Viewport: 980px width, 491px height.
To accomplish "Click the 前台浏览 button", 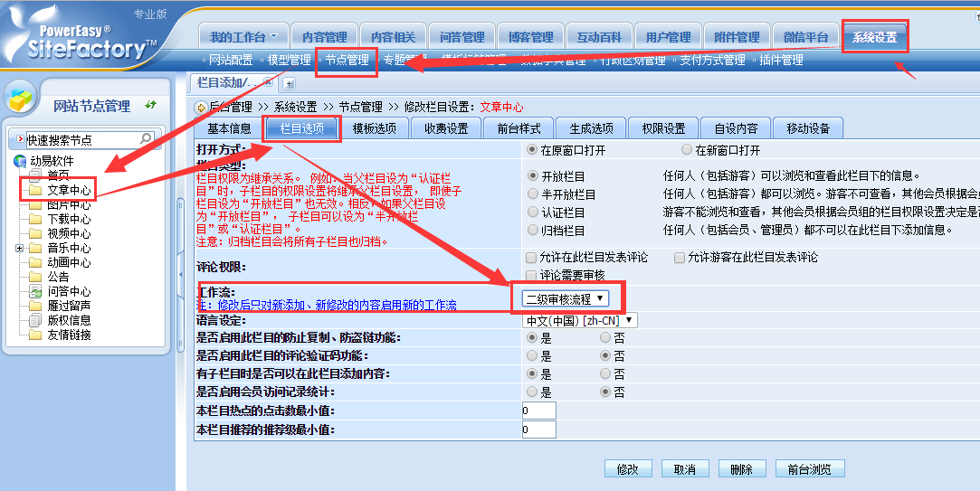I will [x=810, y=469].
